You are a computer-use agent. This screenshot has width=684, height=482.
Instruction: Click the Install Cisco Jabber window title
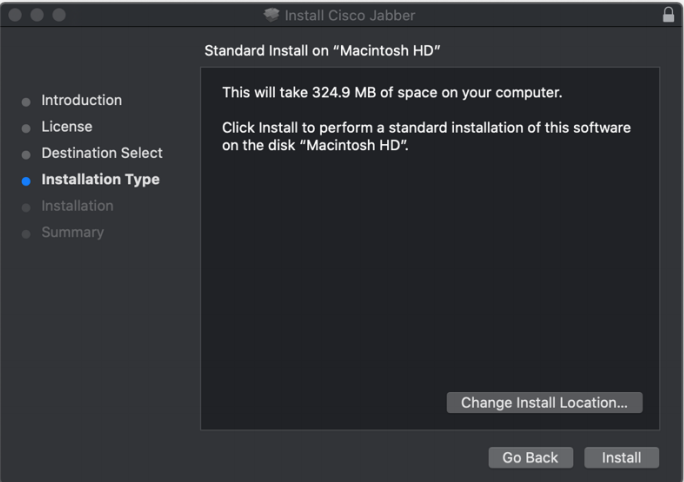(x=350, y=16)
